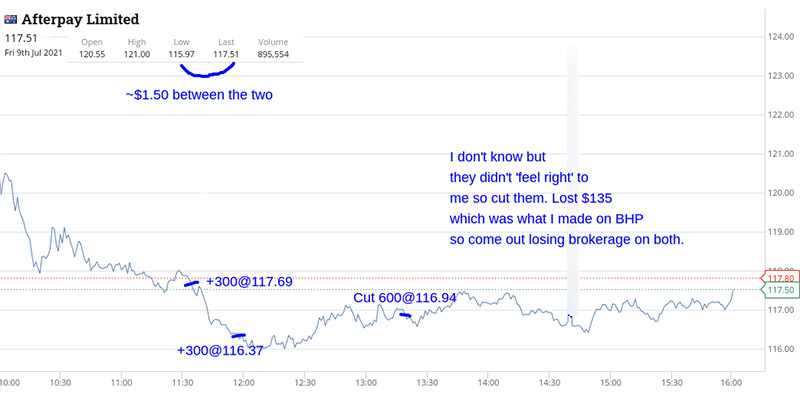Image resolution: width=800 pixels, height=400 pixels.
Task: Click the 12:00 time axis label
Action: click(243, 382)
